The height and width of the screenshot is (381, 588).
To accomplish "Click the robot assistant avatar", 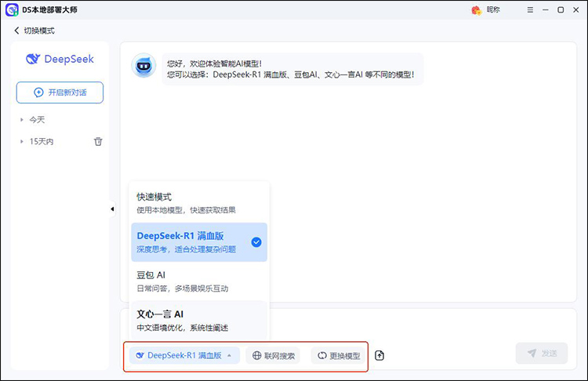I will (x=143, y=66).
